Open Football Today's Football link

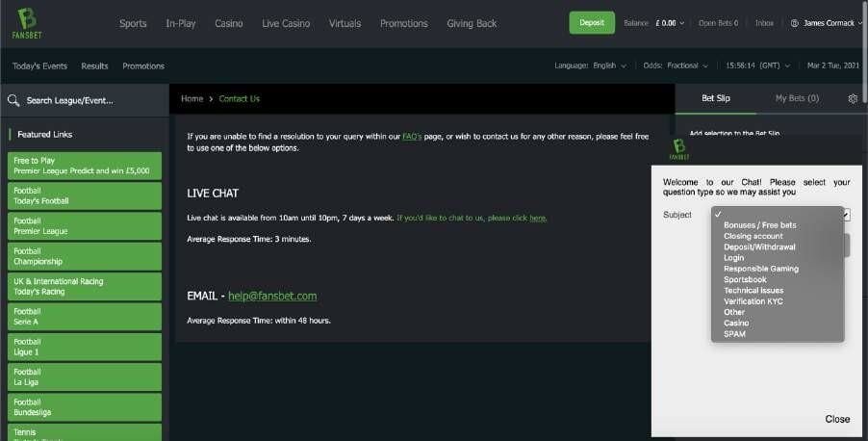pos(85,195)
